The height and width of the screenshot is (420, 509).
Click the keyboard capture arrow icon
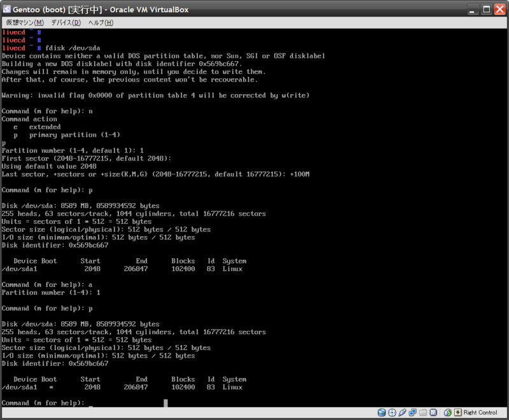[457, 412]
